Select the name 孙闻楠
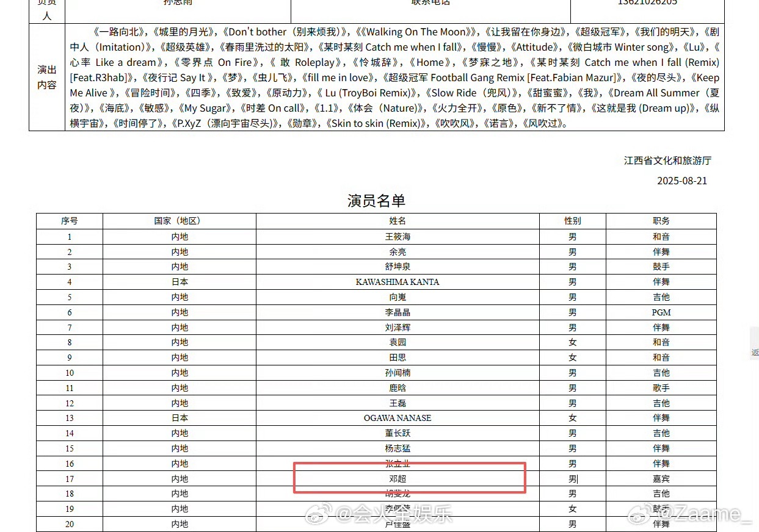Image resolution: width=759 pixels, height=532 pixels. pyautogui.click(x=398, y=373)
